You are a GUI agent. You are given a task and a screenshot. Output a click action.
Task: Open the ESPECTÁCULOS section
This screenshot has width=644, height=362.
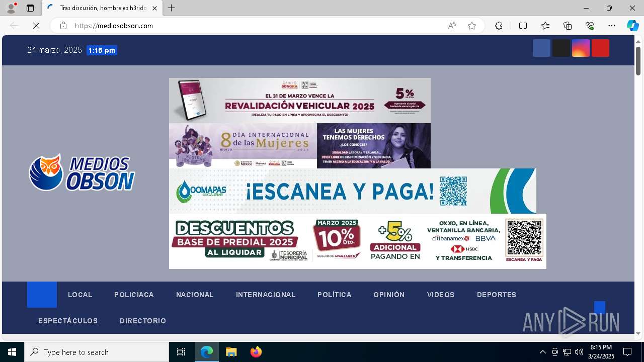click(68, 321)
